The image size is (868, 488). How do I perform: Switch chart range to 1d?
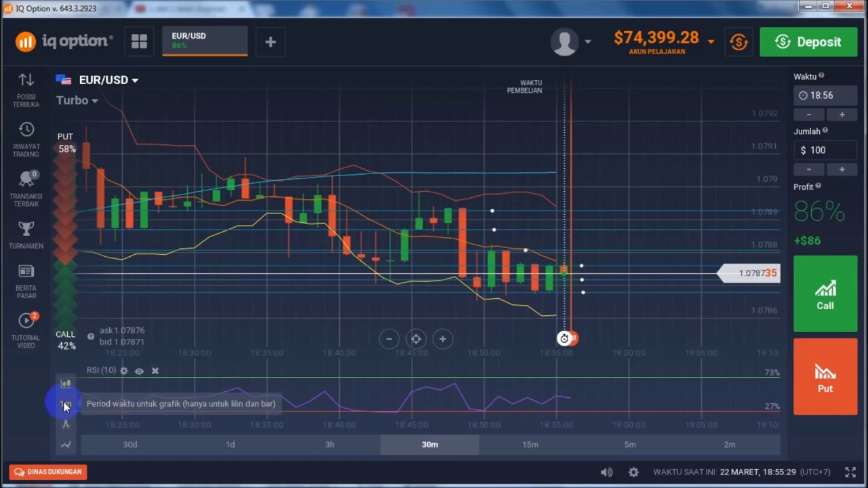[230, 445]
